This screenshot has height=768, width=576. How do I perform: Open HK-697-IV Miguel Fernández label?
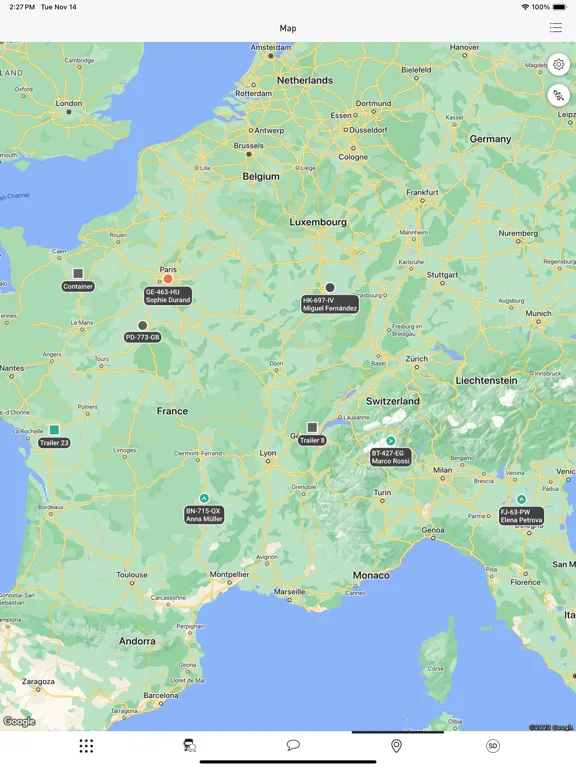click(x=330, y=304)
